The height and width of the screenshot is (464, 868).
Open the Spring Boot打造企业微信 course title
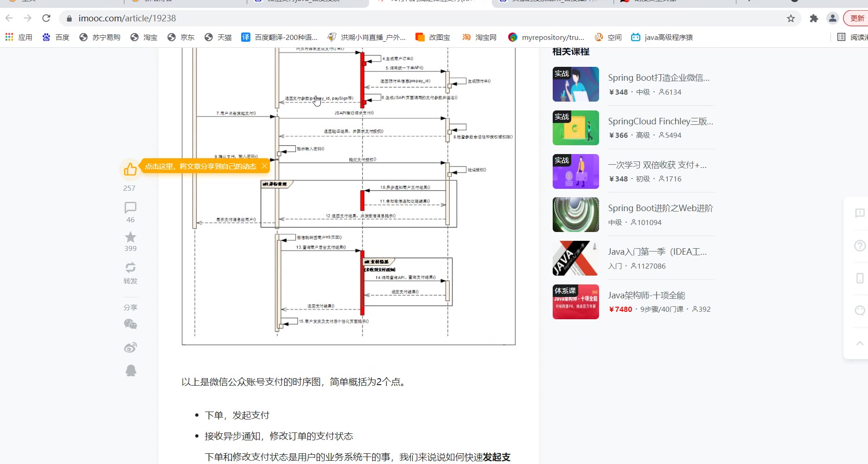pyautogui.click(x=658, y=77)
